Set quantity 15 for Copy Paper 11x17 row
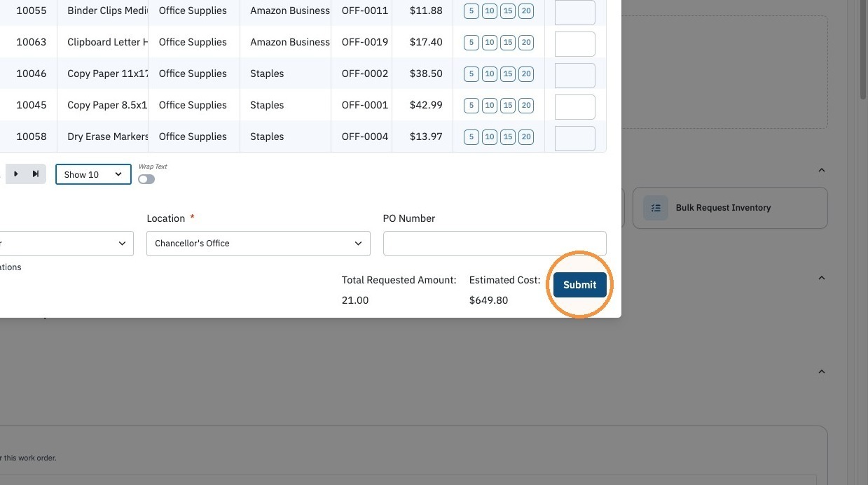868x485 pixels. (508, 74)
